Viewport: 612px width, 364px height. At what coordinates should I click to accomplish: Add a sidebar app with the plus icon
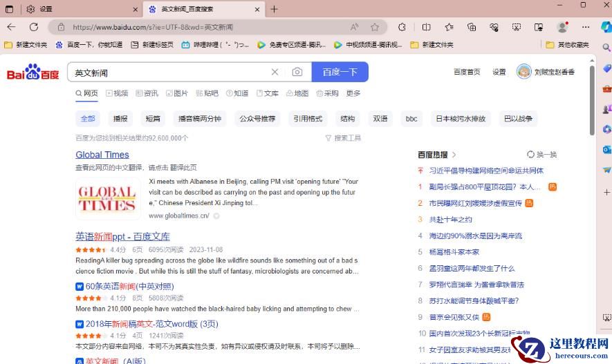coord(606,192)
